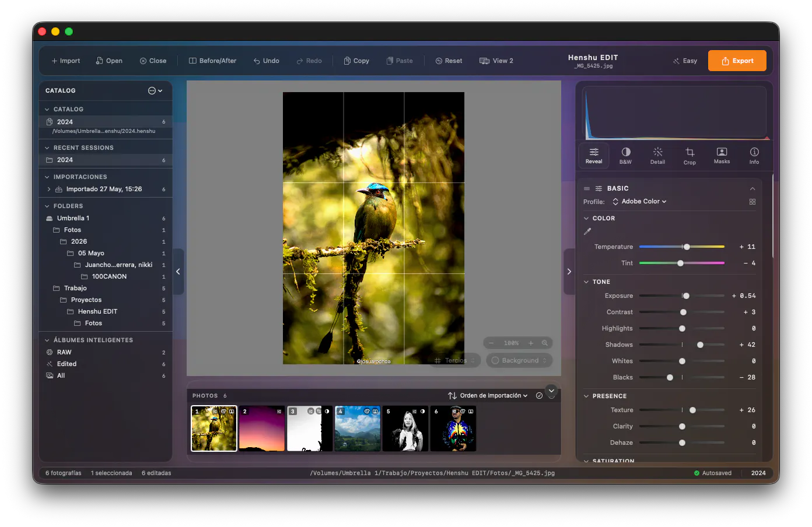The width and height of the screenshot is (812, 527).
Task: Open the Detail tab
Action: [x=657, y=156]
